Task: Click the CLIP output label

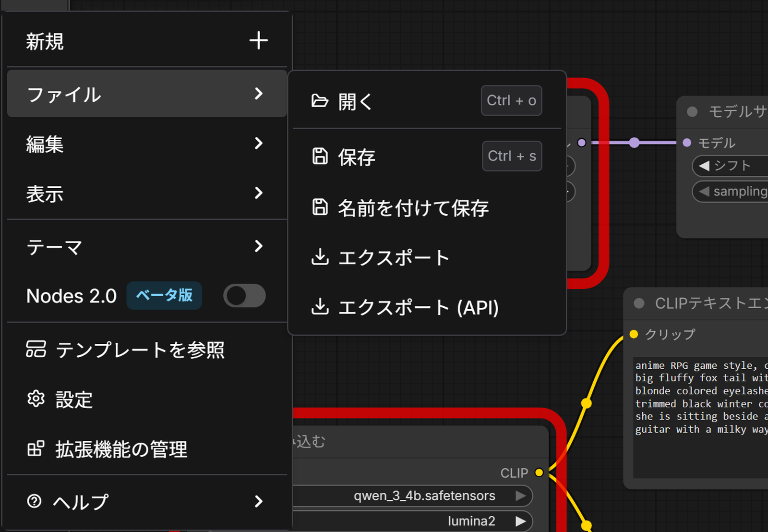Action: [514, 473]
